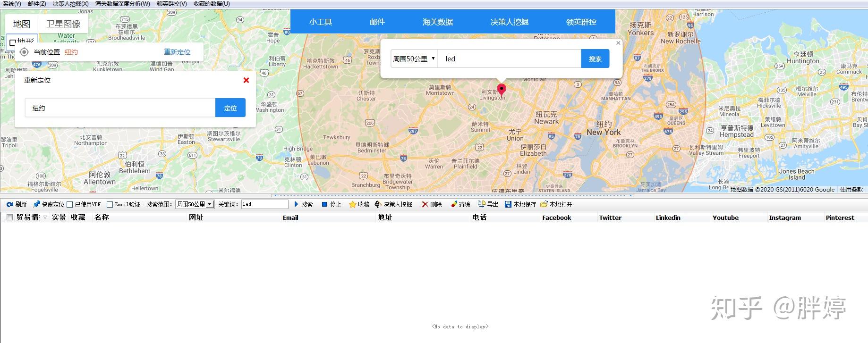Open the 收藏的数据(U) menu
Viewport: 868px width, 343px height.
tap(212, 4)
